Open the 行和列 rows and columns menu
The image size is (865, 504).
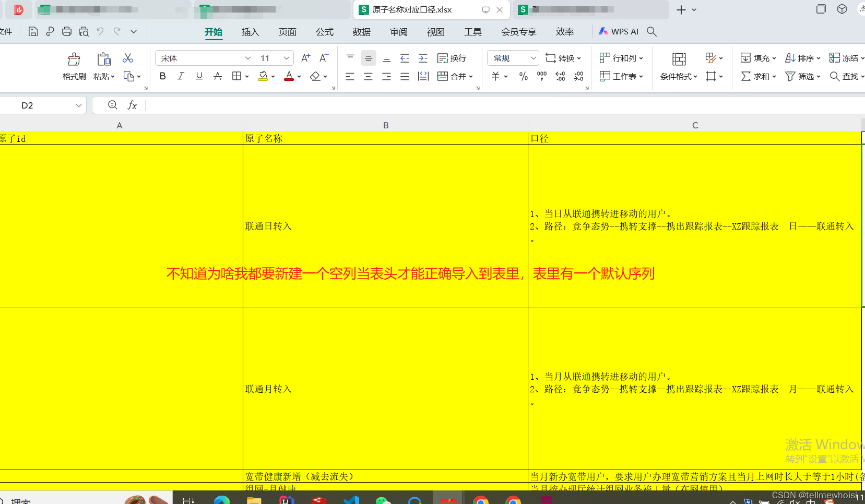(x=621, y=58)
